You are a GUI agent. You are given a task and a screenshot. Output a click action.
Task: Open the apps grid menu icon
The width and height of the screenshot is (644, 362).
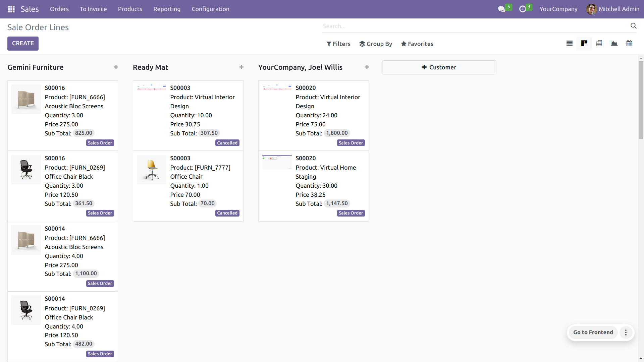pos(11,9)
